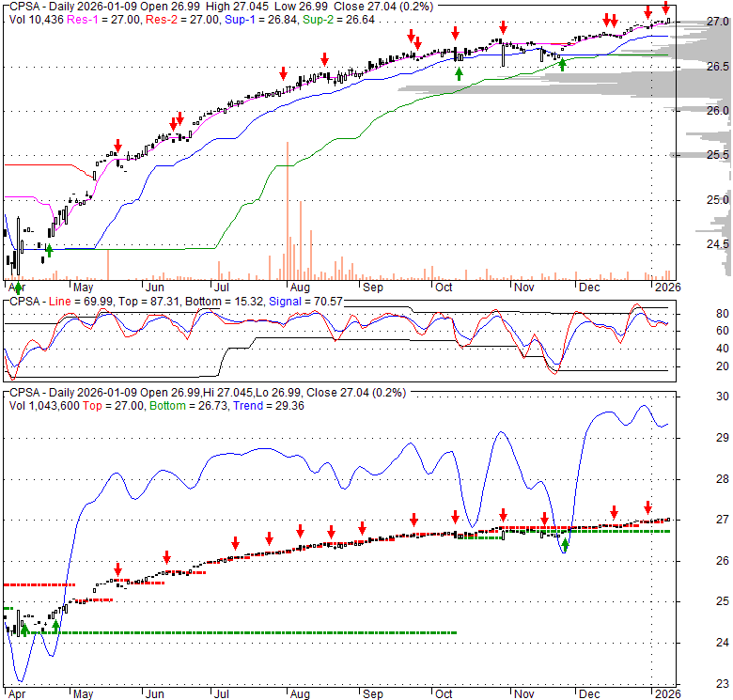Click the Oct label on bottom chart time axis
The width and height of the screenshot is (733, 700).
tap(444, 694)
